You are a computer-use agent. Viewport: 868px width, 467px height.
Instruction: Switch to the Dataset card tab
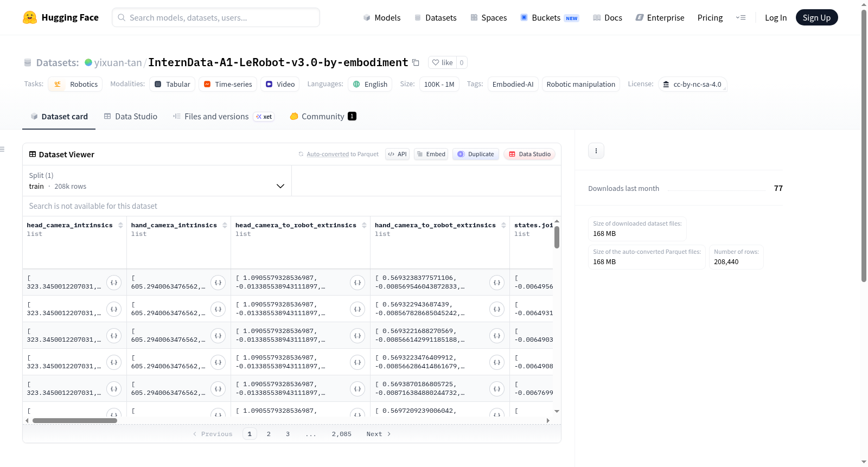(x=59, y=116)
